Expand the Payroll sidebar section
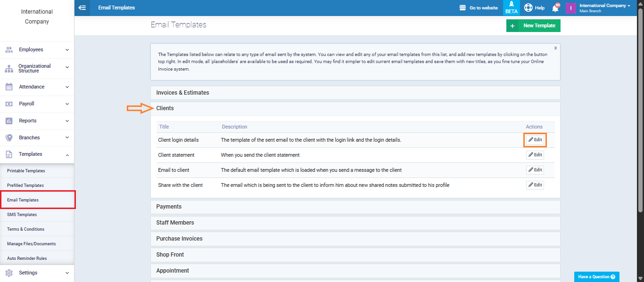 click(37, 104)
